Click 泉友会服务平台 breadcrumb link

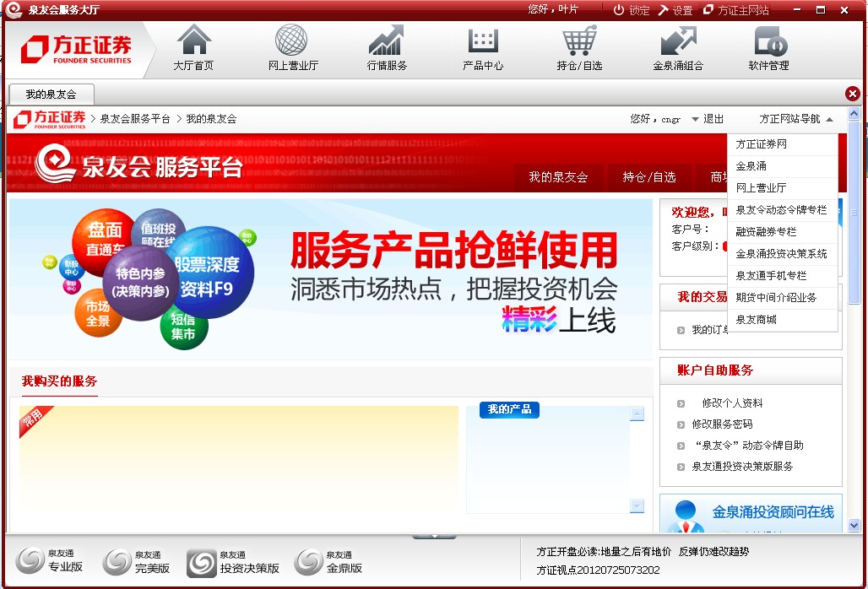pyautogui.click(x=135, y=119)
